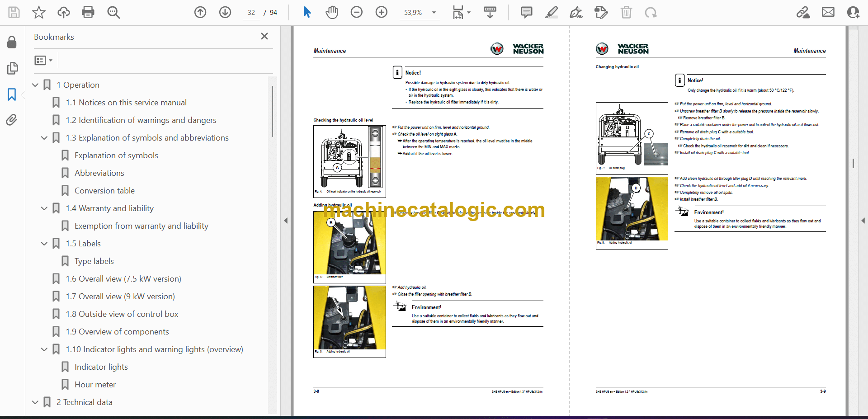The width and height of the screenshot is (868, 419).
Task: Select the highlighter pen tool
Action: [551, 12]
